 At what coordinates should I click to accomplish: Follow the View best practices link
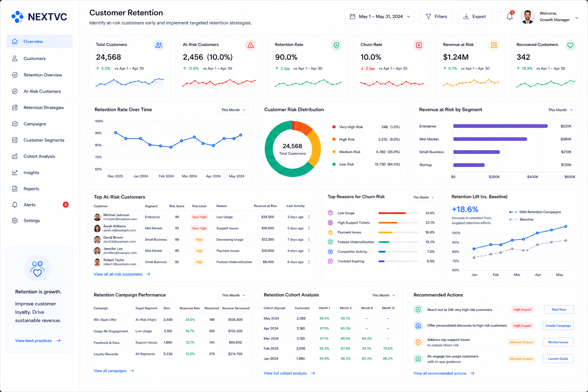[x=38, y=341]
